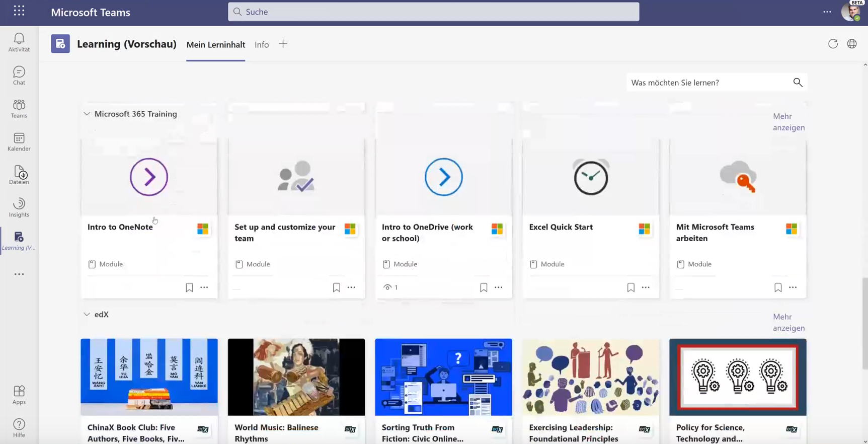Open World Music Balinese Rhythms image
The width and height of the screenshot is (868, 444).
(296, 377)
